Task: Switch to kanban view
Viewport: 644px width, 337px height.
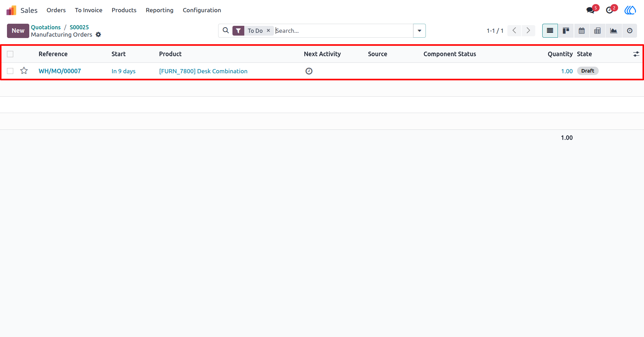Action: click(x=566, y=31)
